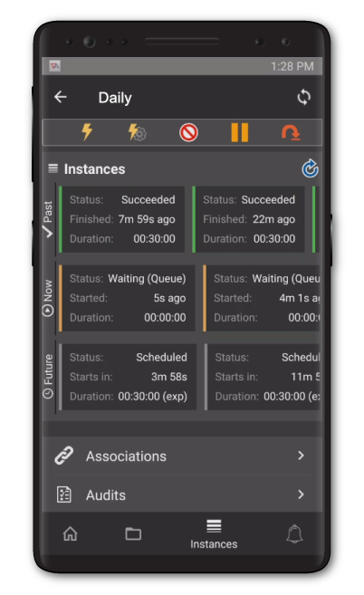Go to Home tab in bottom bar

[71, 533]
